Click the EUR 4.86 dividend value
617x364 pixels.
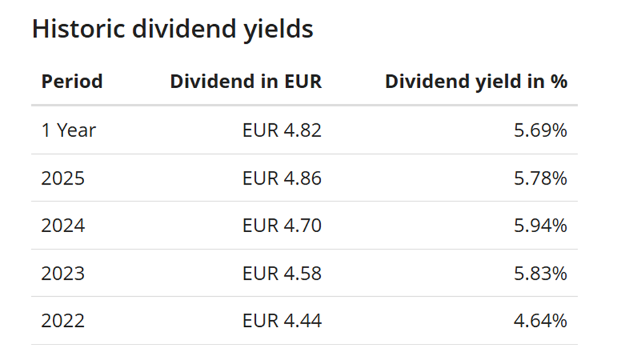pos(281,178)
